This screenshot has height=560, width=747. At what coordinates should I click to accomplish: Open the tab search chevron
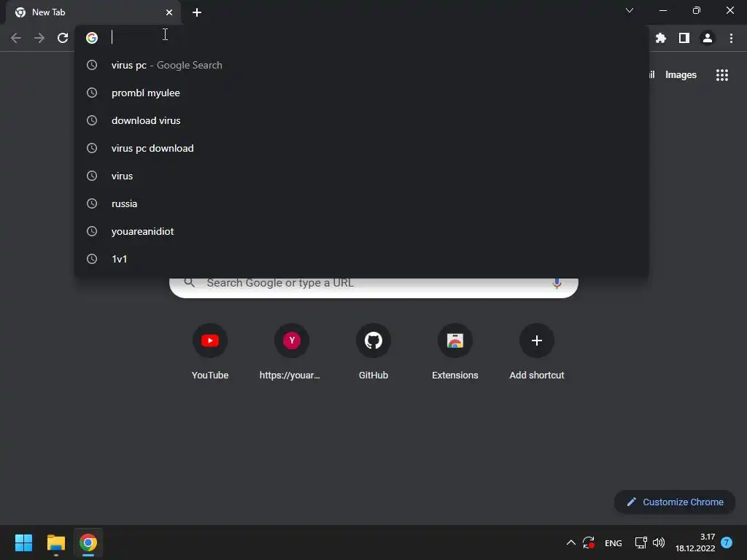[x=630, y=10]
